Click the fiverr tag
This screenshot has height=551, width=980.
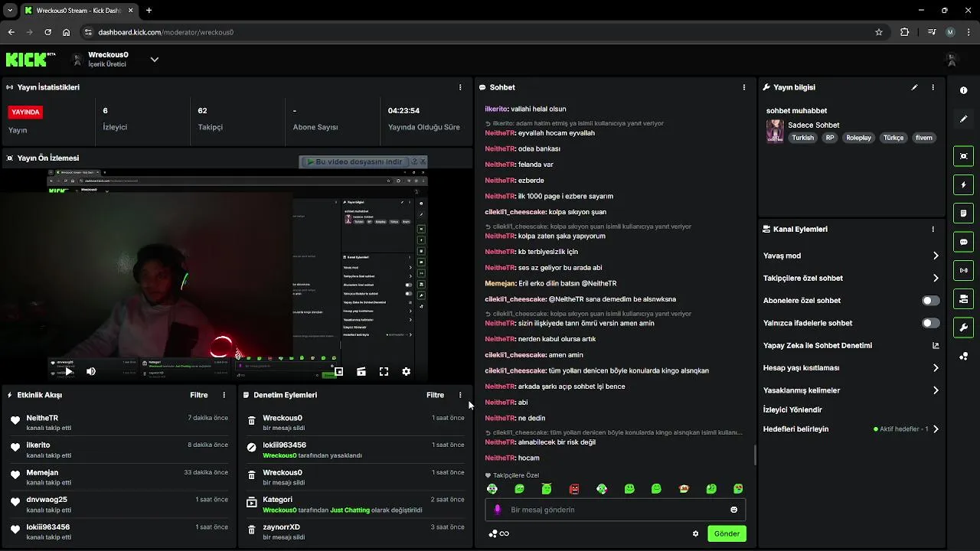pyautogui.click(x=924, y=138)
